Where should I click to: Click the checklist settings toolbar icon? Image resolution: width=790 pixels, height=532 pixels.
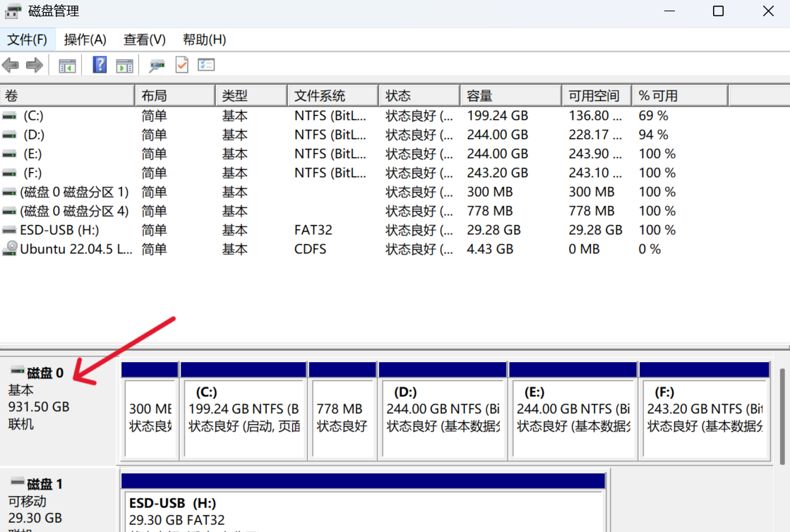[x=206, y=65]
